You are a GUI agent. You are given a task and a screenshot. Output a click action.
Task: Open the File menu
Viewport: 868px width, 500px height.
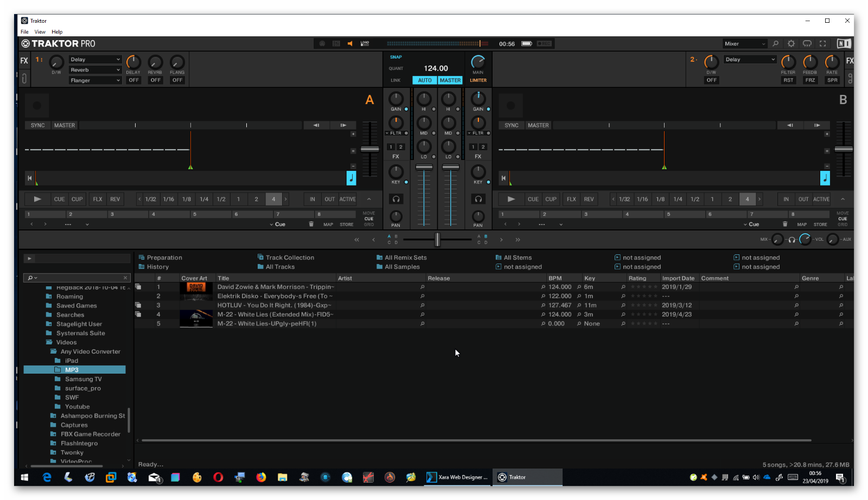coord(24,31)
